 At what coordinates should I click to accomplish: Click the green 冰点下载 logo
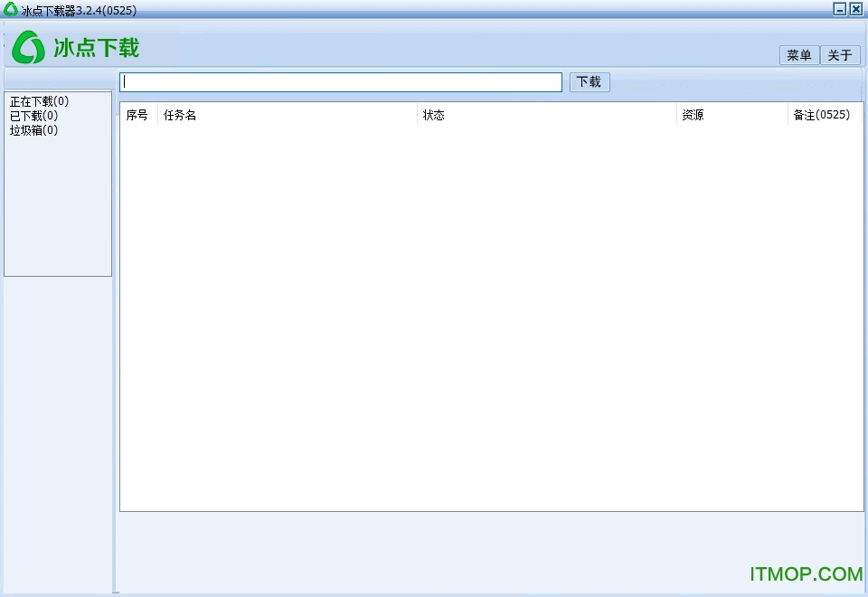tap(76, 47)
